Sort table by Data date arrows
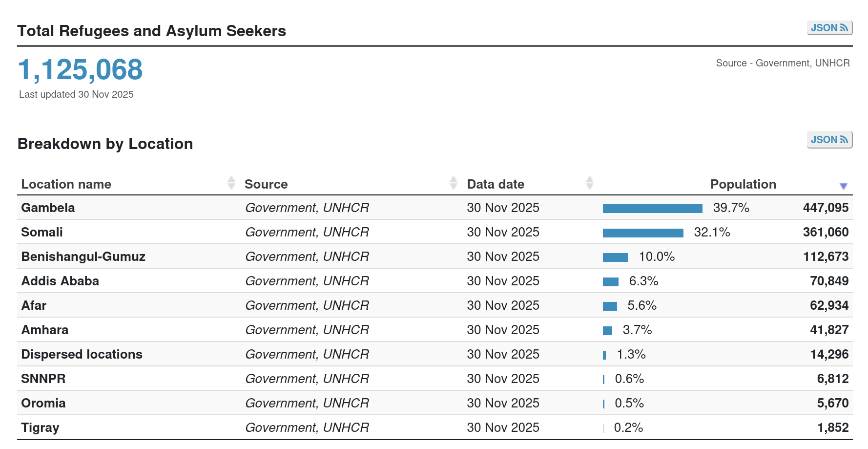The image size is (868, 449). tap(589, 183)
